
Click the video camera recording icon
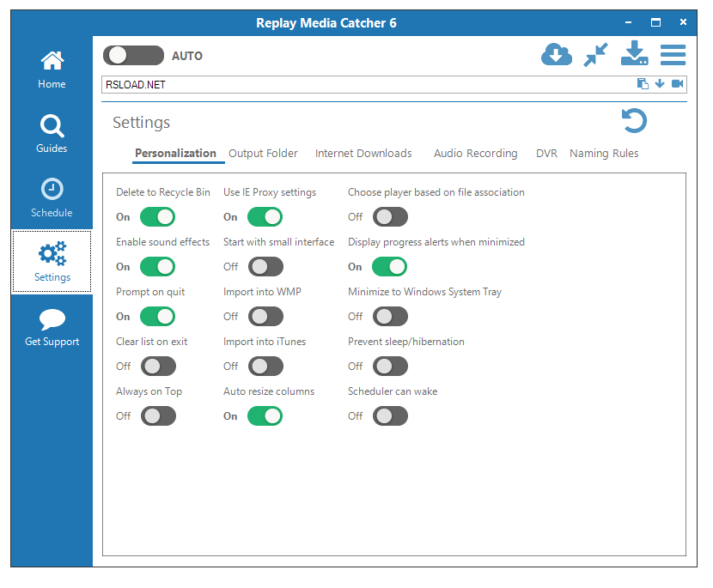tap(678, 84)
